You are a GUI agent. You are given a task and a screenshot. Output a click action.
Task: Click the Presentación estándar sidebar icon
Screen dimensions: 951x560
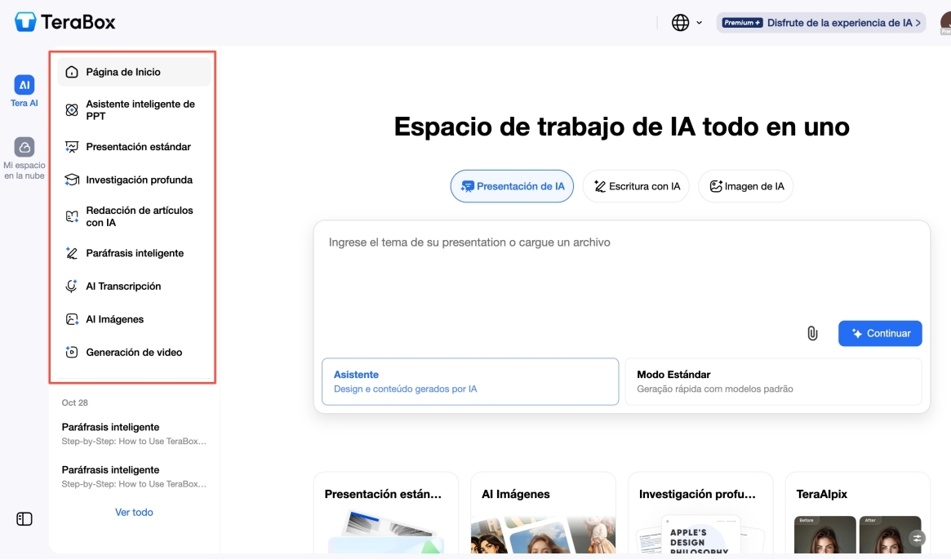(x=72, y=147)
